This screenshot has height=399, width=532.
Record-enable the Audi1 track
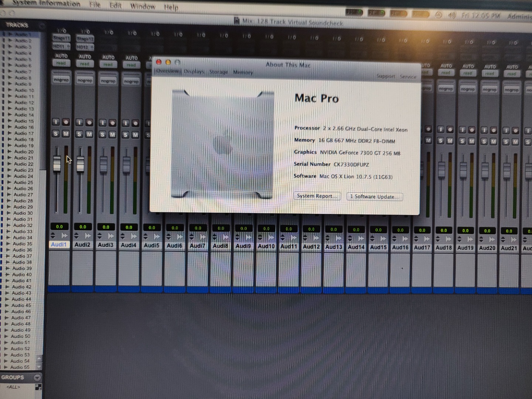click(66, 122)
